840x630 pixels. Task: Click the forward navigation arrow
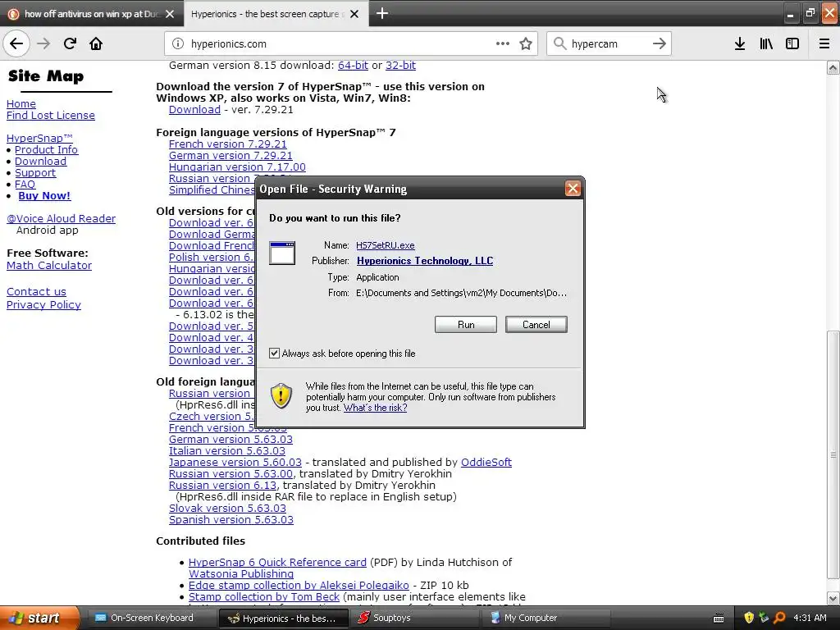point(43,43)
